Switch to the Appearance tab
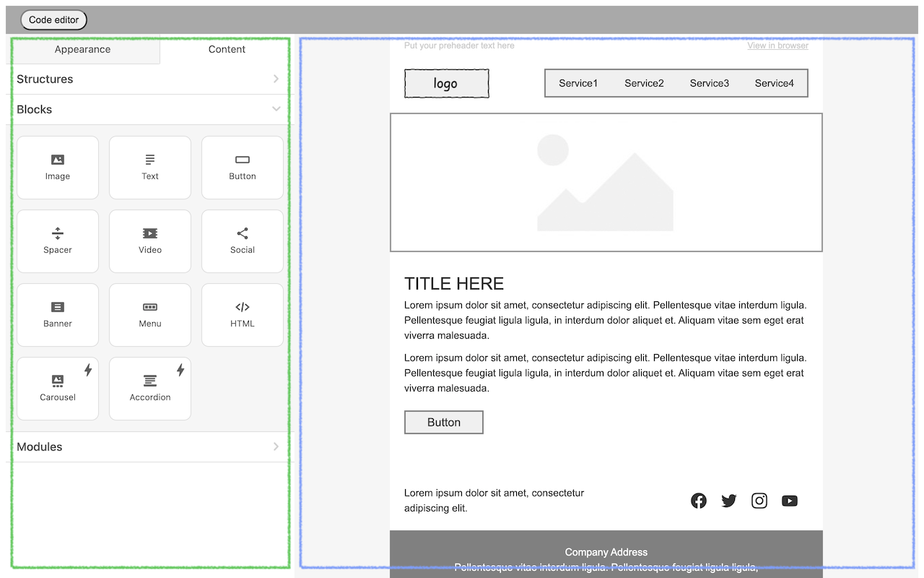The width and height of the screenshot is (924, 578). [x=83, y=49]
